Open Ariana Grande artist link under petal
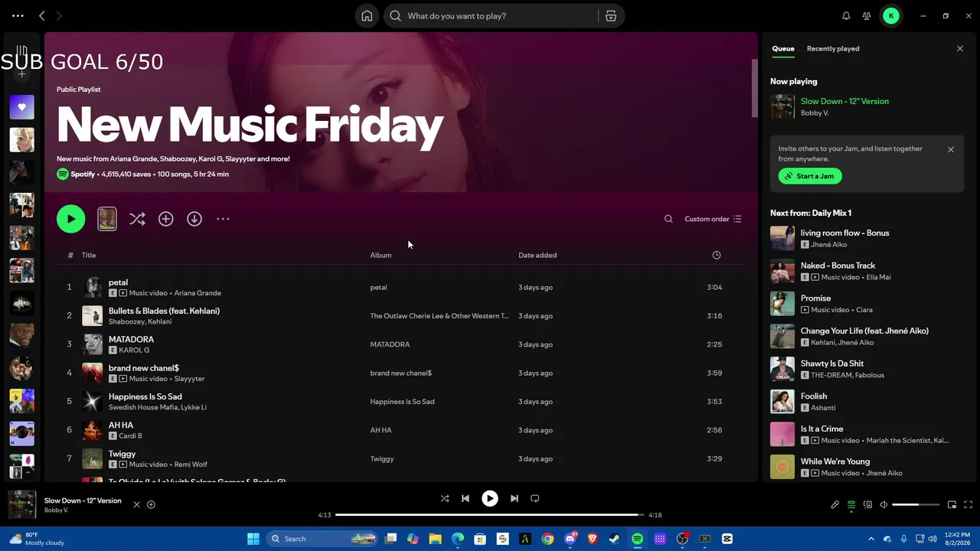This screenshot has height=551, width=980. [x=198, y=293]
